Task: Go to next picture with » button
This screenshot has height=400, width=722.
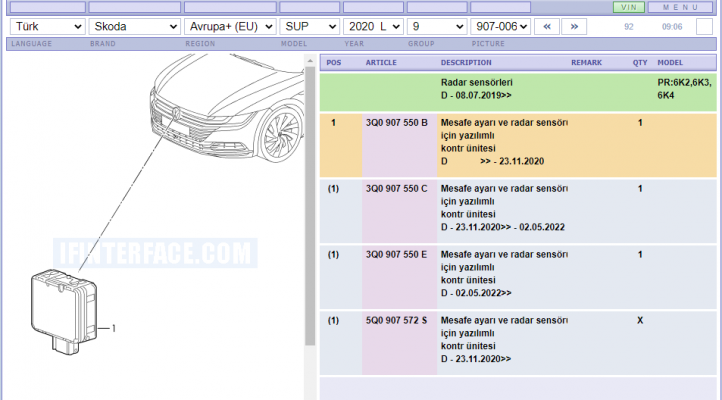Action: (x=574, y=27)
